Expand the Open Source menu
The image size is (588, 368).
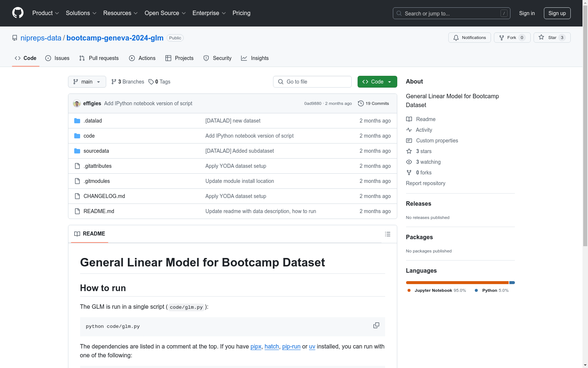pos(165,13)
